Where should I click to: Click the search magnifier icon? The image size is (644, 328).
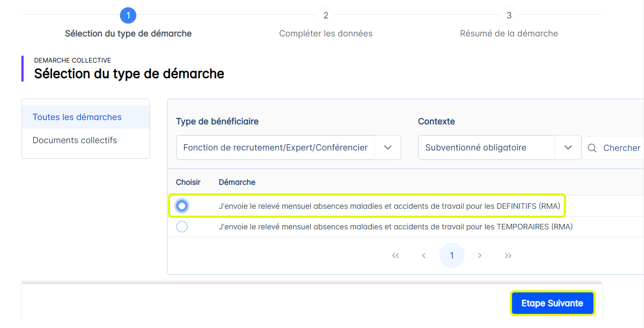click(x=592, y=148)
